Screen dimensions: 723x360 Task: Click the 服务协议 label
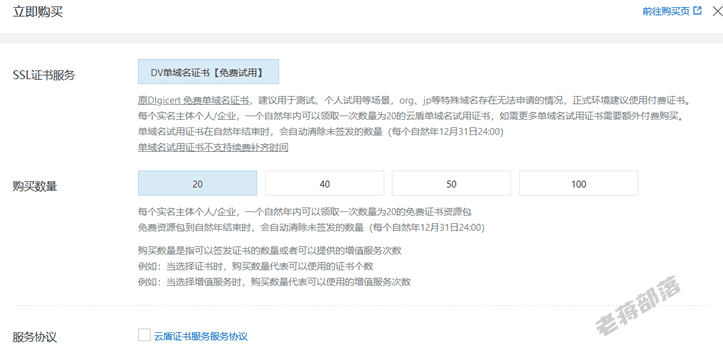tap(35, 337)
